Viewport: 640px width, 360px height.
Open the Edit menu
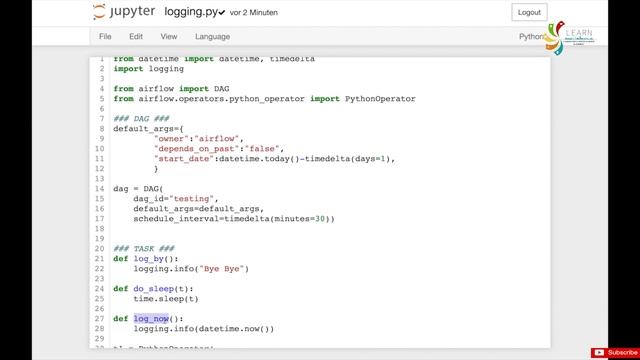(x=136, y=36)
